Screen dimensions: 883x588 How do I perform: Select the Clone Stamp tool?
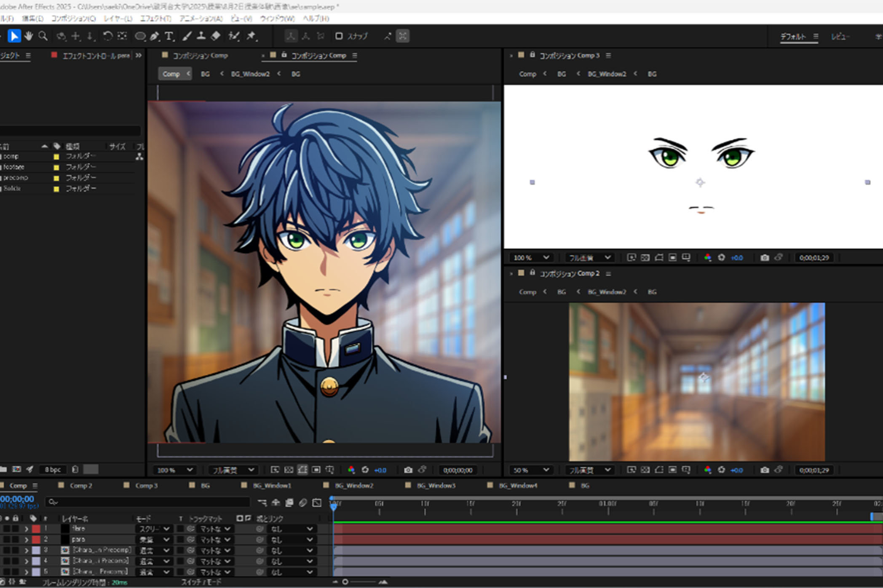pos(201,36)
